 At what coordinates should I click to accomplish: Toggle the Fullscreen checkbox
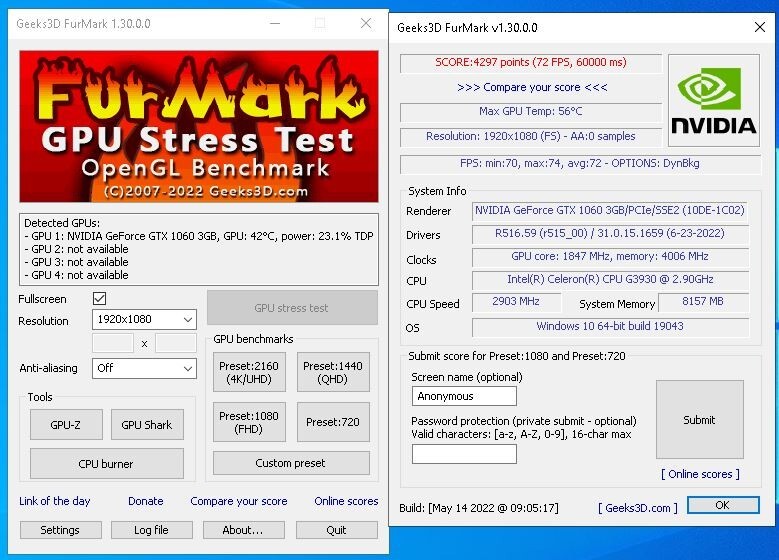point(99,299)
